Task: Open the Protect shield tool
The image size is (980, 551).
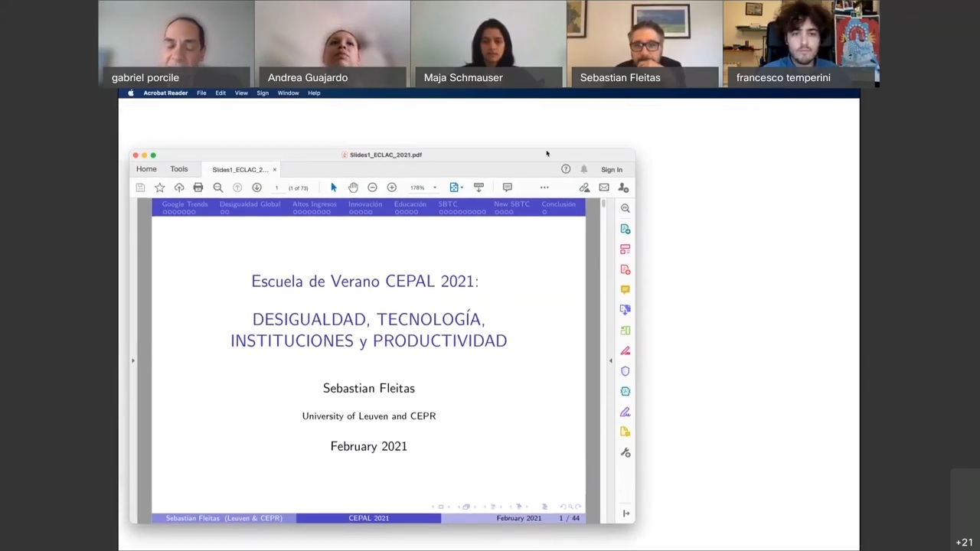Action: pyautogui.click(x=626, y=371)
